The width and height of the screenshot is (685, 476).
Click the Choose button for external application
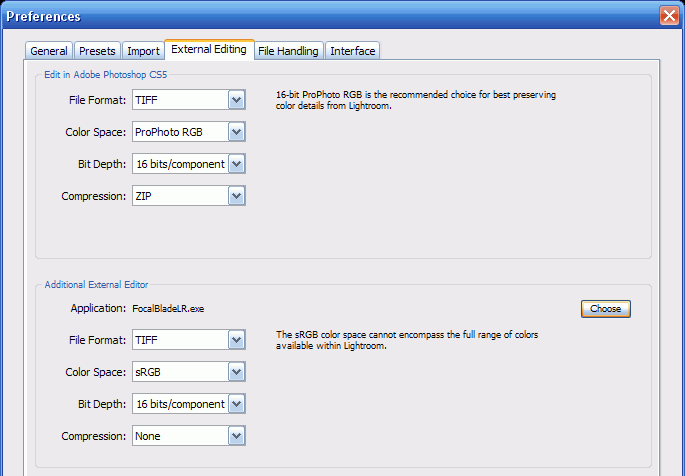pyautogui.click(x=605, y=309)
